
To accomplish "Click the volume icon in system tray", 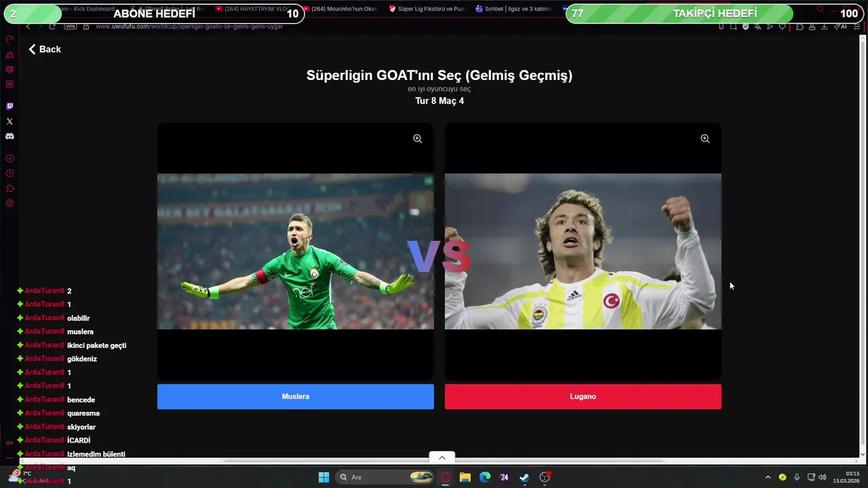I will pyautogui.click(x=823, y=477).
